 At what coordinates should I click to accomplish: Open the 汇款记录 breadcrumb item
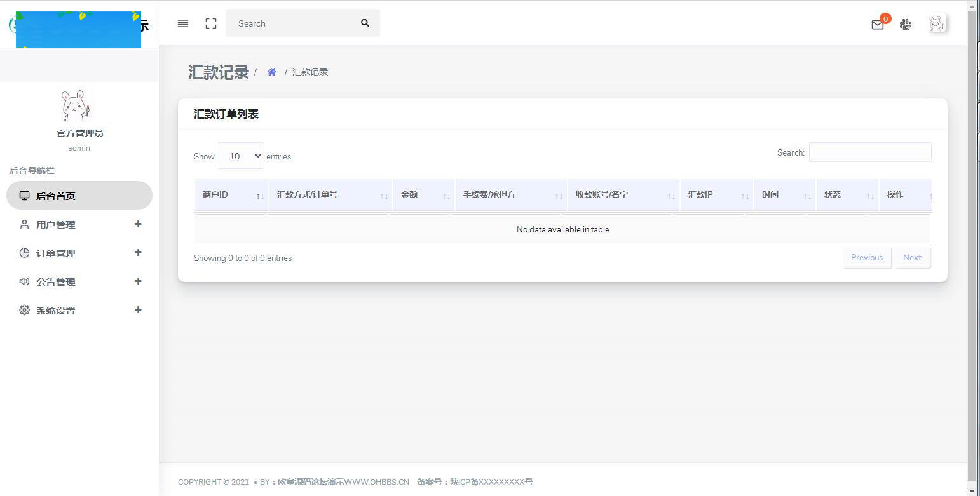click(x=310, y=72)
